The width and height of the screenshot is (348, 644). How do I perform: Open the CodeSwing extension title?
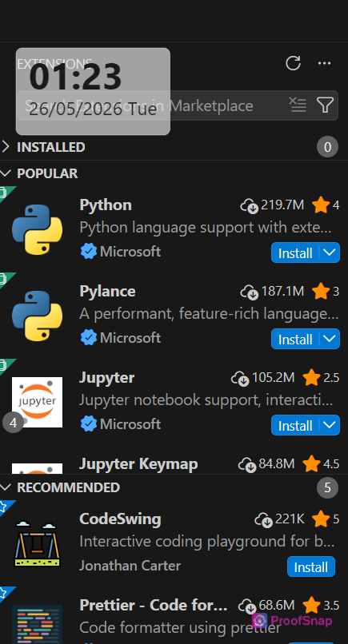point(120,519)
